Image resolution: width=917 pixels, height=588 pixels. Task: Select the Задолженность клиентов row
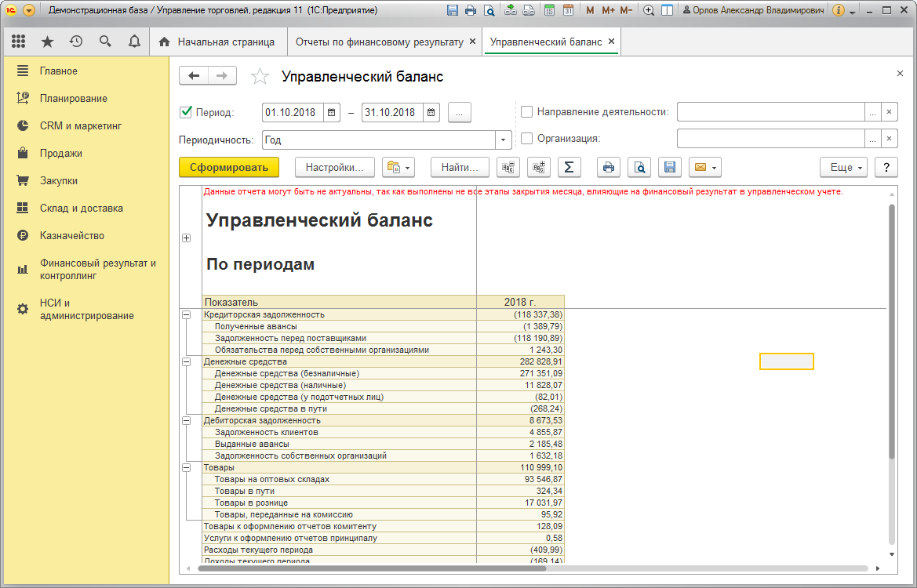tap(383, 433)
